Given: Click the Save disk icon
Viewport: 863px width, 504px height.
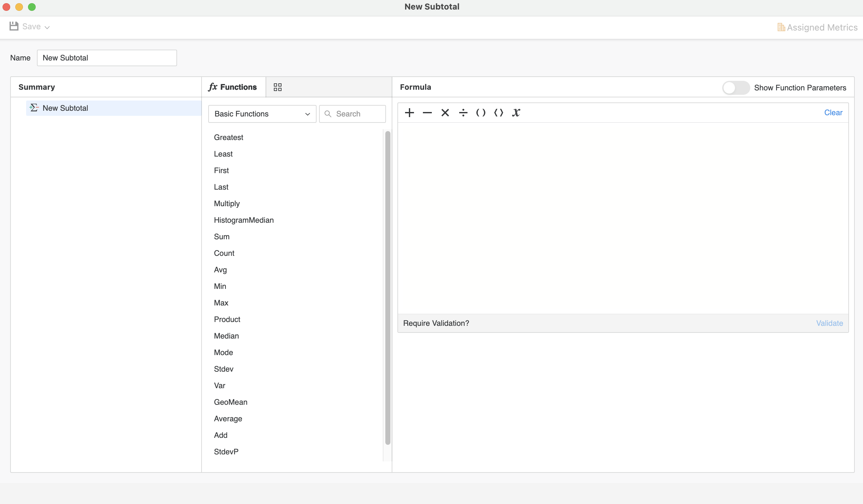Looking at the screenshot, I should point(14,26).
